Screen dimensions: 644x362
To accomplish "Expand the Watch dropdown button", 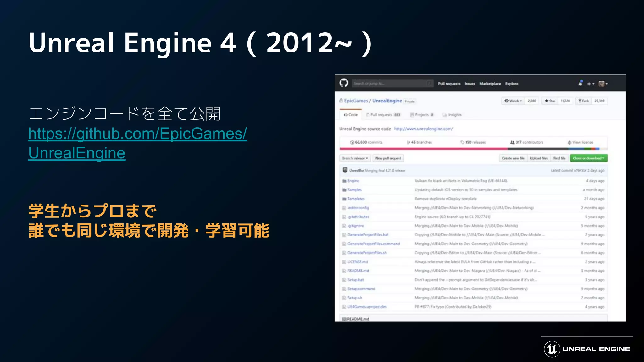I will click(513, 101).
